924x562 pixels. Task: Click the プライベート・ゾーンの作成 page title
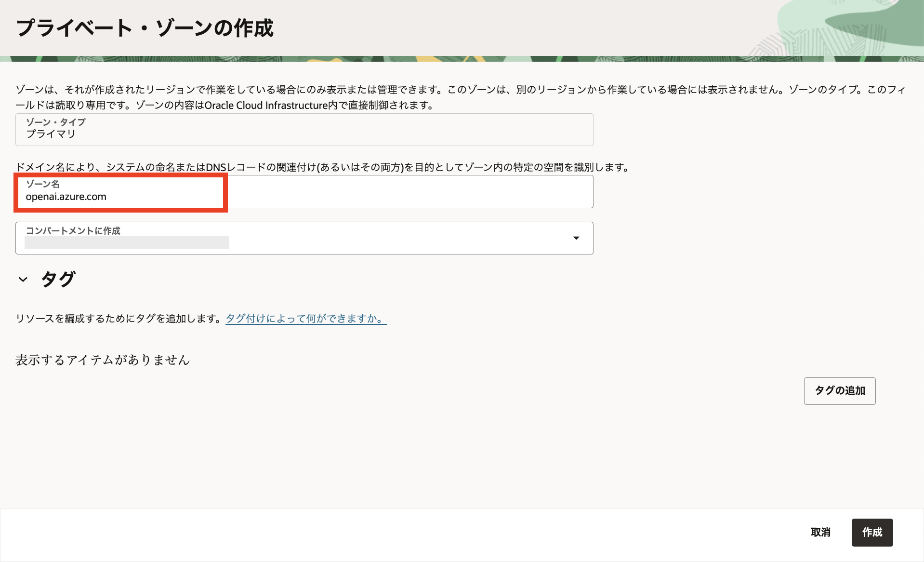(x=145, y=28)
